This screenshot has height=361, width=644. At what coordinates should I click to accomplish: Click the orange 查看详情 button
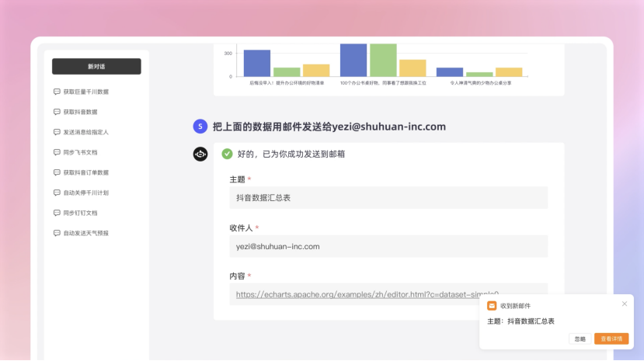(611, 338)
